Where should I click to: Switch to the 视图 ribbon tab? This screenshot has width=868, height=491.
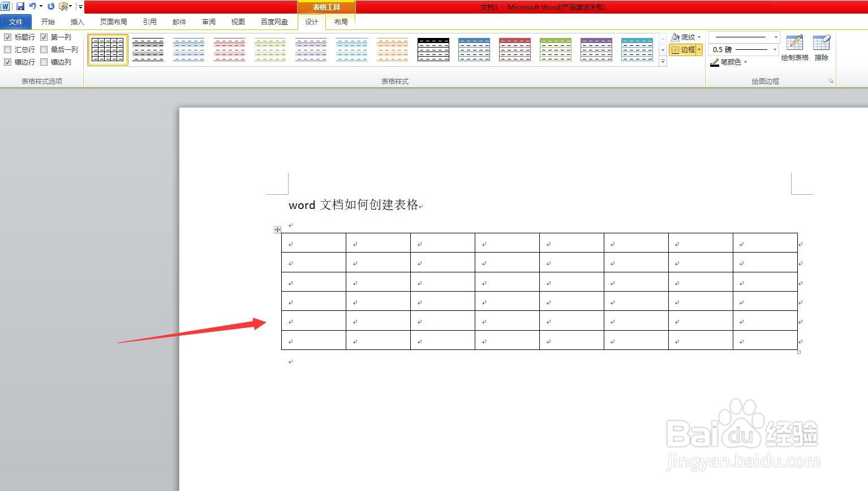(x=238, y=22)
